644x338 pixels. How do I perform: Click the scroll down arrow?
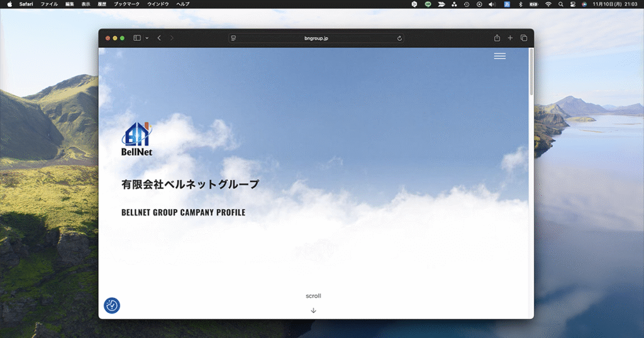[313, 310]
